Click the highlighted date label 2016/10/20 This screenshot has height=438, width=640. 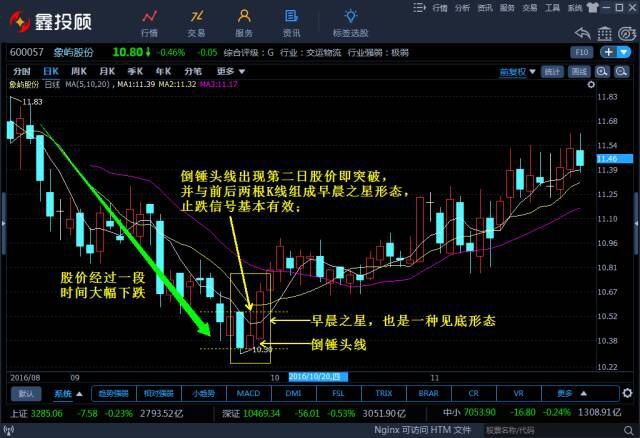[318, 377]
